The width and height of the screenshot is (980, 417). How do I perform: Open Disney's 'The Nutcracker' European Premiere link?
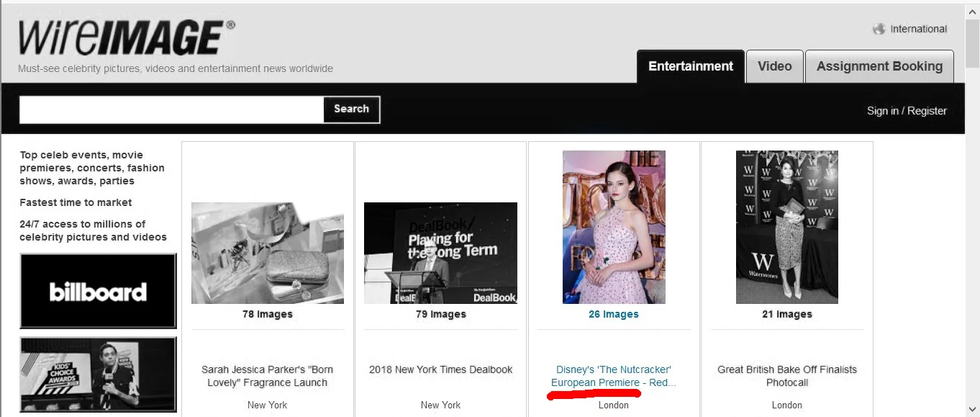tap(614, 376)
